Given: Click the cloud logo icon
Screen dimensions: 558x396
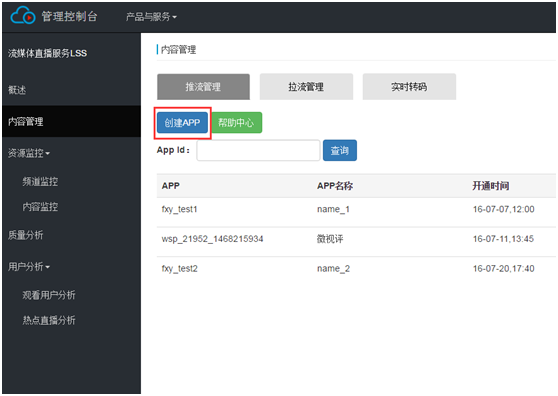Looking at the screenshot, I should point(23,16).
